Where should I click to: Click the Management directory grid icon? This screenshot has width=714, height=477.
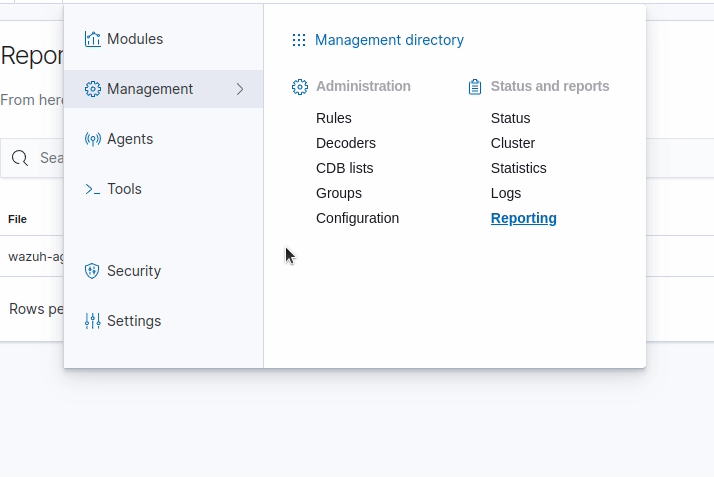299,40
